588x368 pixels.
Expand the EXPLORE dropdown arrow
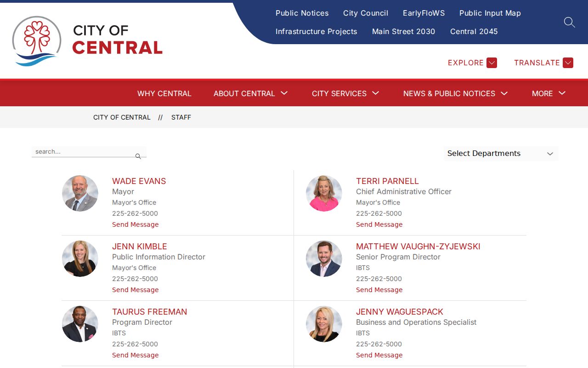pyautogui.click(x=492, y=63)
